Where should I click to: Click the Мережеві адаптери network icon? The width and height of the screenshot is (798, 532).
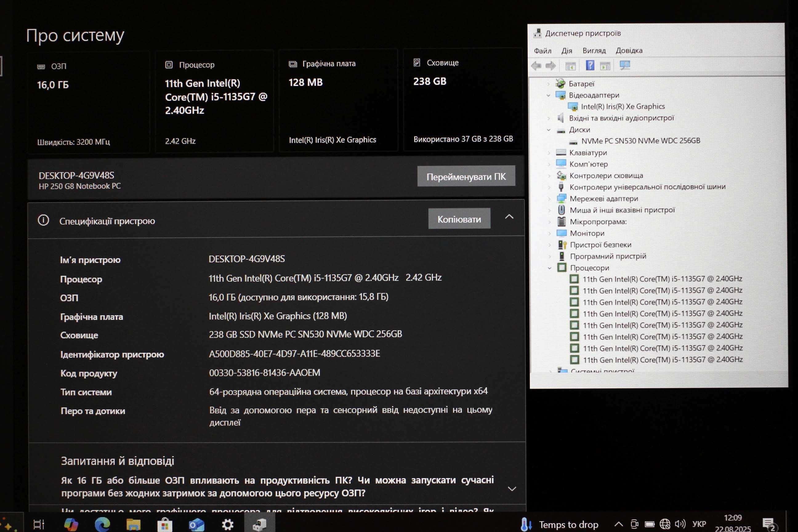pyautogui.click(x=562, y=199)
